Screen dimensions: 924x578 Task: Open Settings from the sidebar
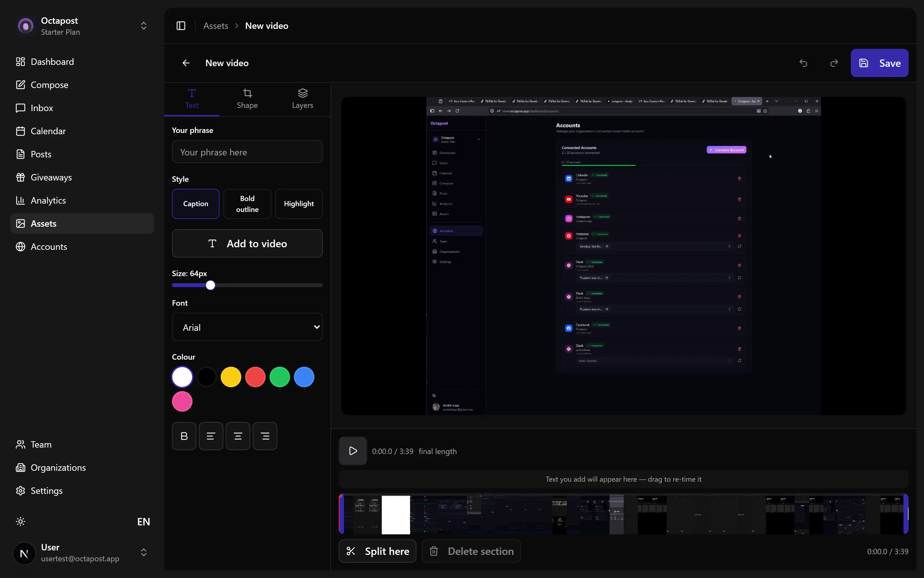(82, 491)
